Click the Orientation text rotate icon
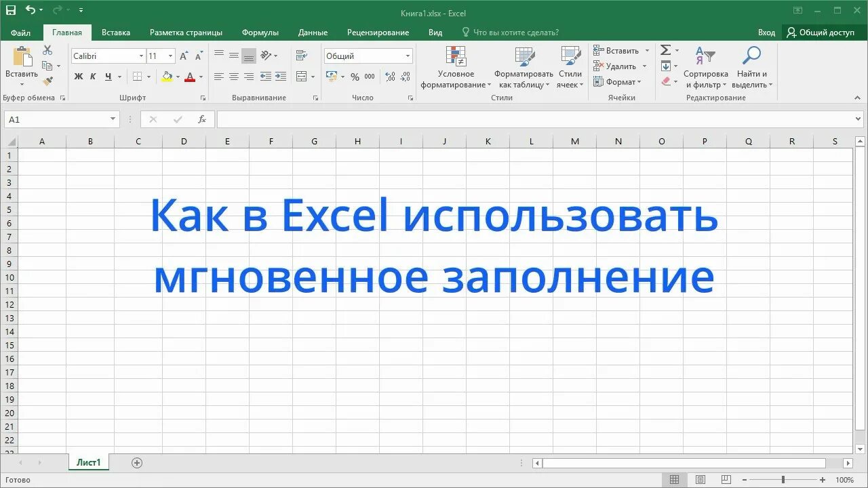 tap(266, 56)
